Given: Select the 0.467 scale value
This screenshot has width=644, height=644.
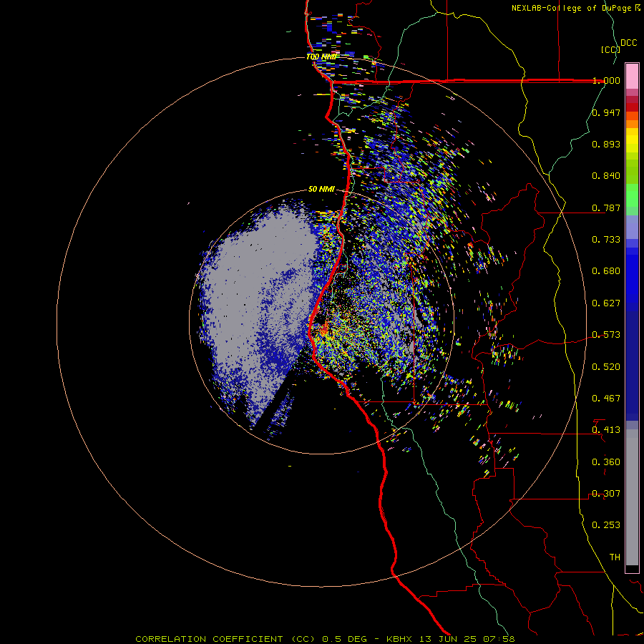Looking at the screenshot, I should [x=606, y=399].
